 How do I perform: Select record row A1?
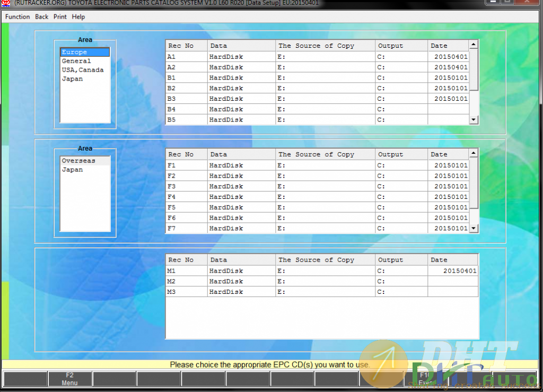186,56
